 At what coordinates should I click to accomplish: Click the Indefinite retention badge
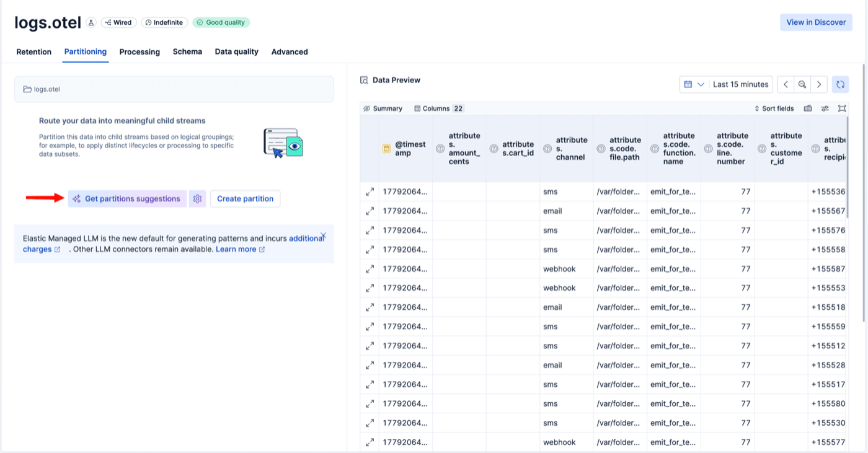click(x=164, y=22)
